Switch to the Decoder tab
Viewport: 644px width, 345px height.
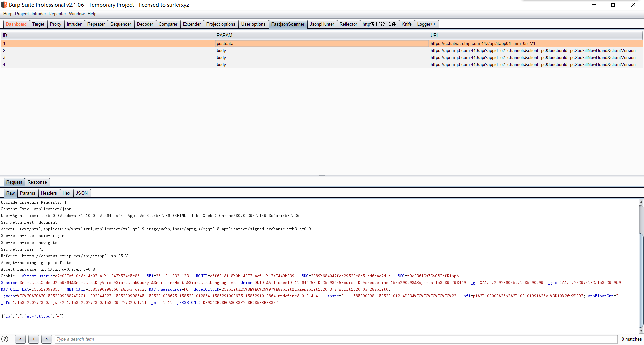[145, 24]
